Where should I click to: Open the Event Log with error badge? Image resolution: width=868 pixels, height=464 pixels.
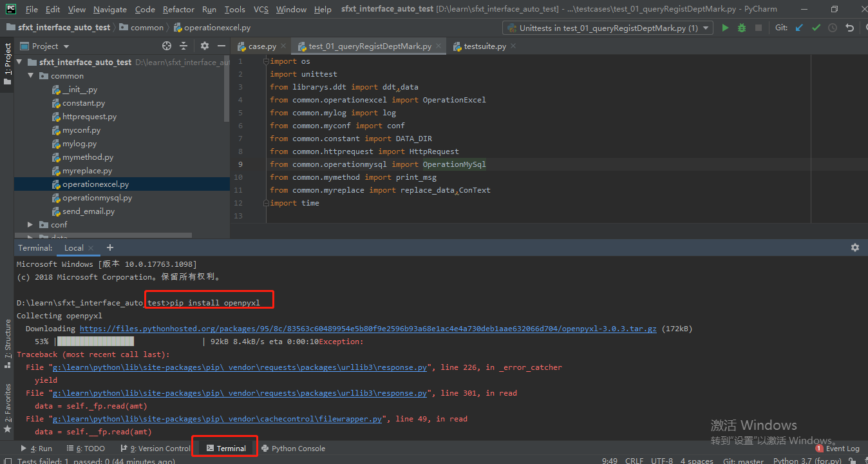[x=837, y=449]
